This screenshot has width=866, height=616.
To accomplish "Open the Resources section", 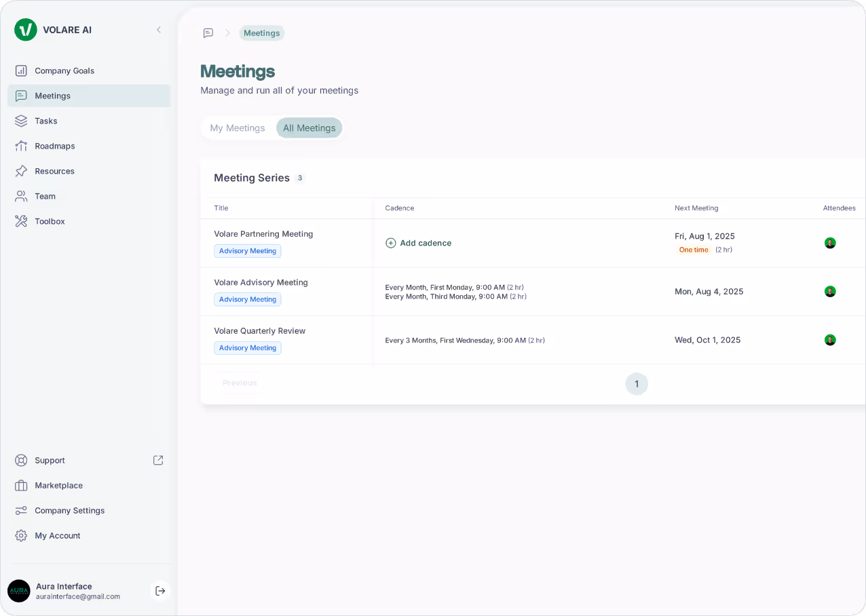I will click(x=54, y=171).
